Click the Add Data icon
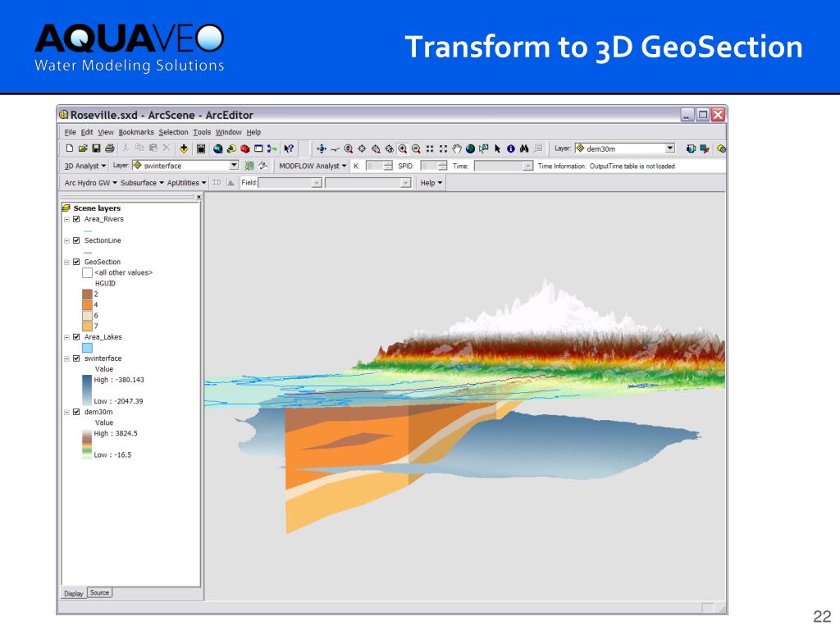Screen dimensions: 840x630 click(184, 148)
